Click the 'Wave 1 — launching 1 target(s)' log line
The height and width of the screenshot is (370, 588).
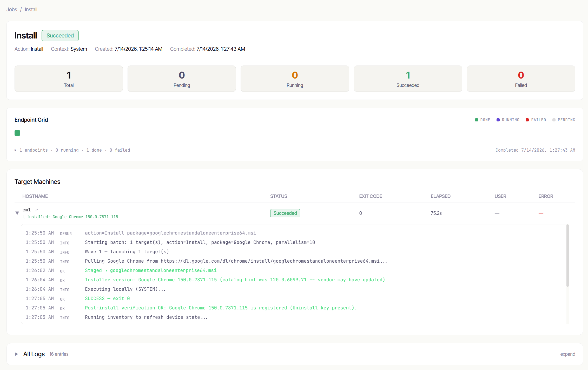[x=127, y=252]
